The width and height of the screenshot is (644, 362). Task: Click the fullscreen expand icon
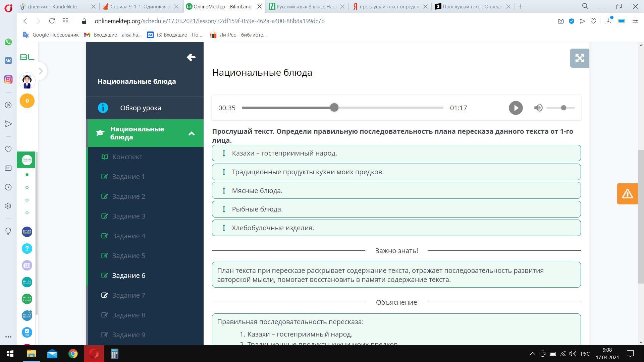(x=579, y=58)
